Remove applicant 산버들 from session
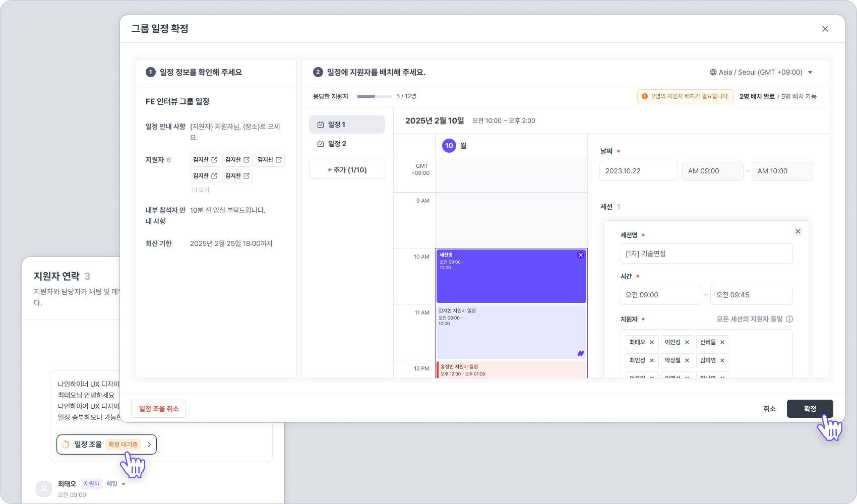This screenshot has width=857, height=504. tap(722, 342)
